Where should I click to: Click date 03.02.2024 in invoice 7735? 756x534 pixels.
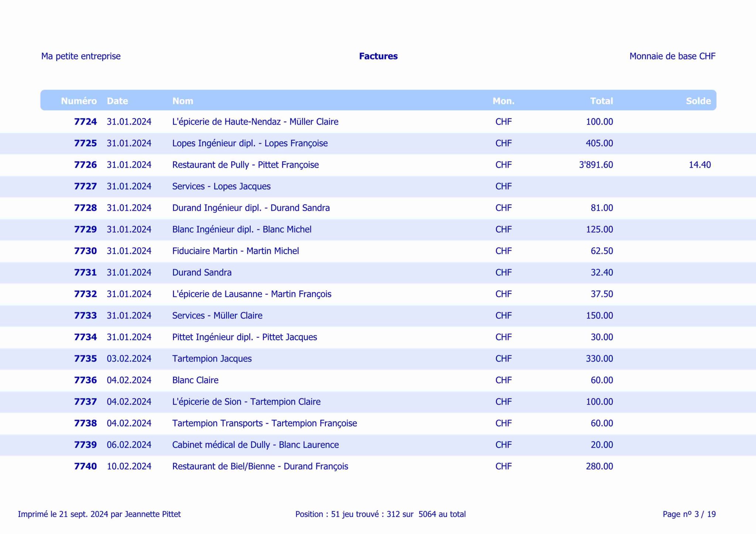[x=129, y=359]
